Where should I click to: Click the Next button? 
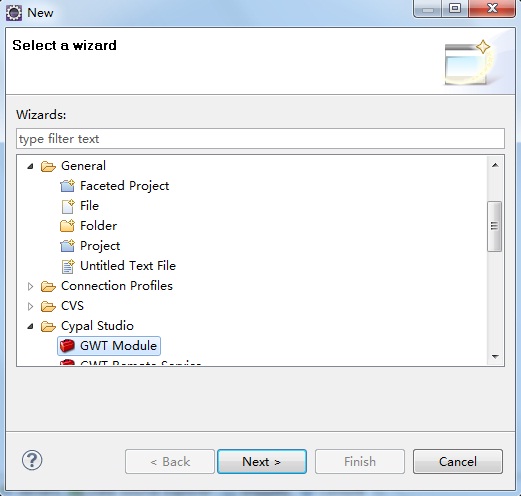click(262, 461)
